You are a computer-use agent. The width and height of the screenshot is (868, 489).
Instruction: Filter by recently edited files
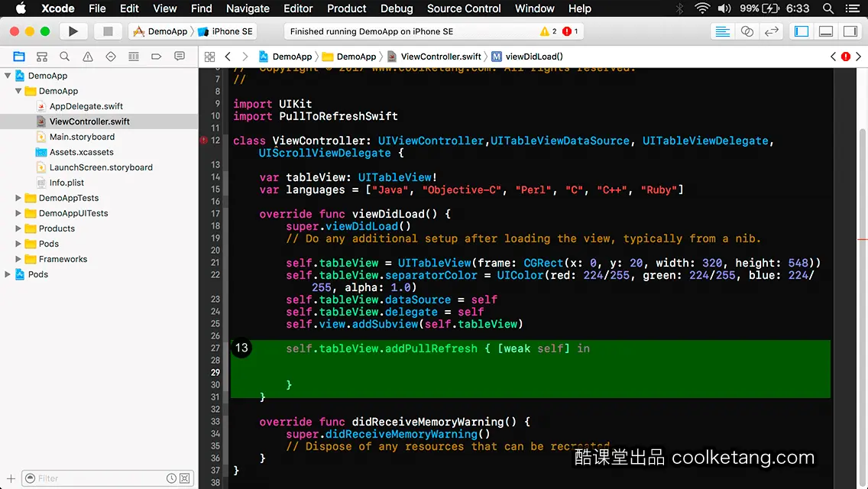pos(172,478)
